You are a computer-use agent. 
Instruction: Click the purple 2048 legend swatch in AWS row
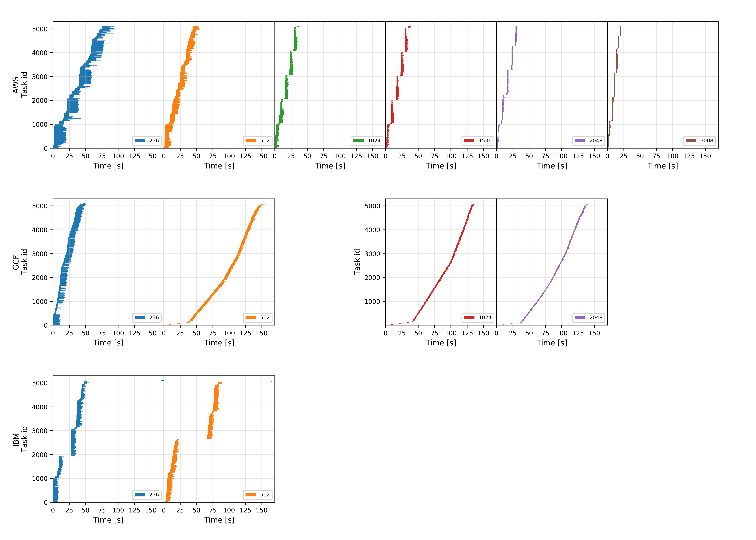580,141
